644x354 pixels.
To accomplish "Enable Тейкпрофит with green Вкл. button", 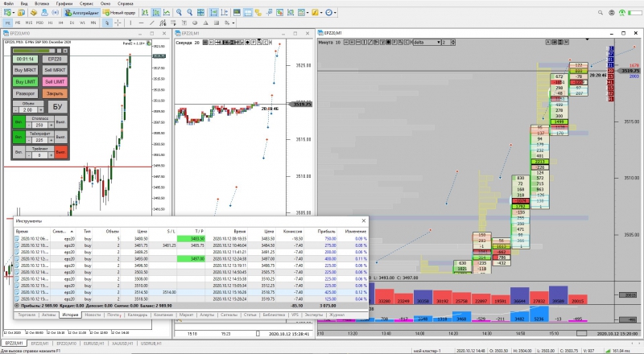I will tap(19, 137).
